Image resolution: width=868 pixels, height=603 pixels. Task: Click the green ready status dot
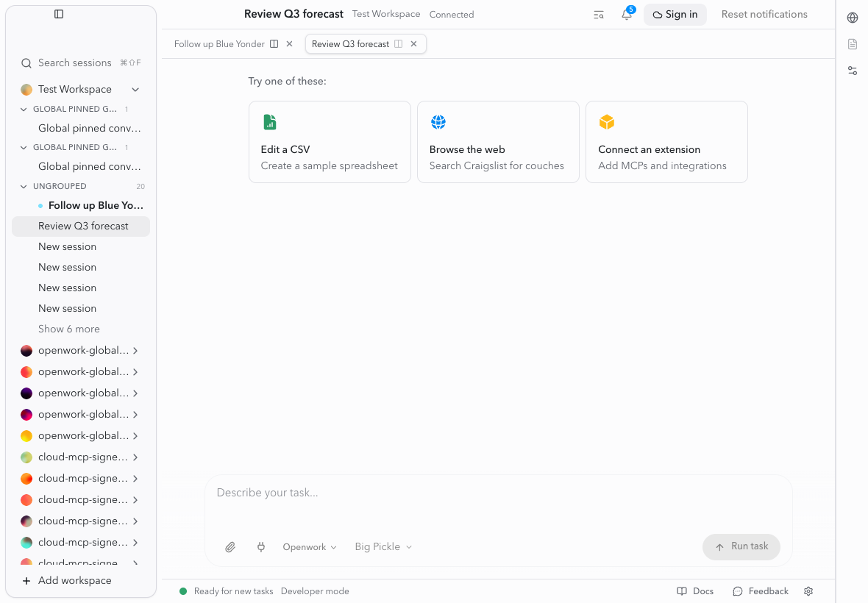point(183,591)
